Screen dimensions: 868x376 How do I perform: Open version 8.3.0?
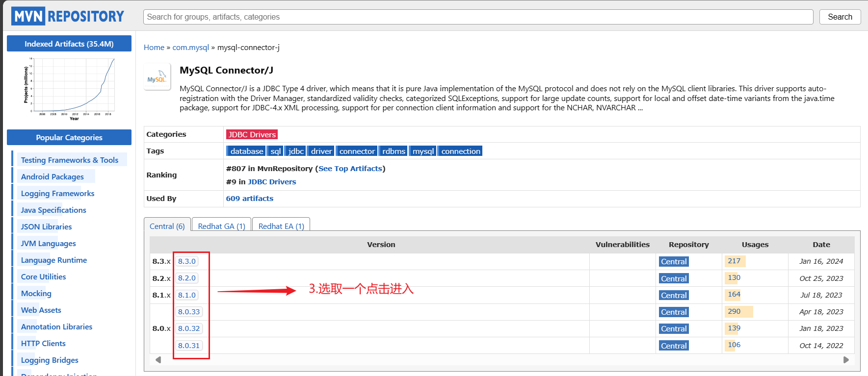point(187,261)
